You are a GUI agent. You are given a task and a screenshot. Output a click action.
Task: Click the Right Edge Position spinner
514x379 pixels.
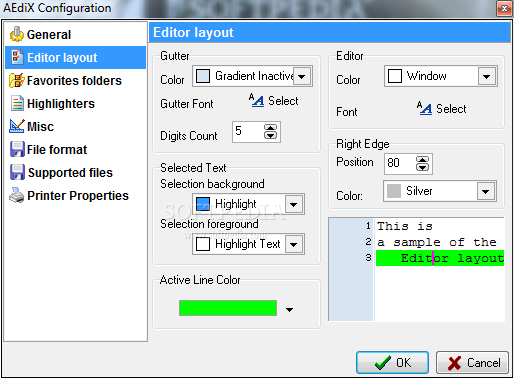tap(422, 163)
